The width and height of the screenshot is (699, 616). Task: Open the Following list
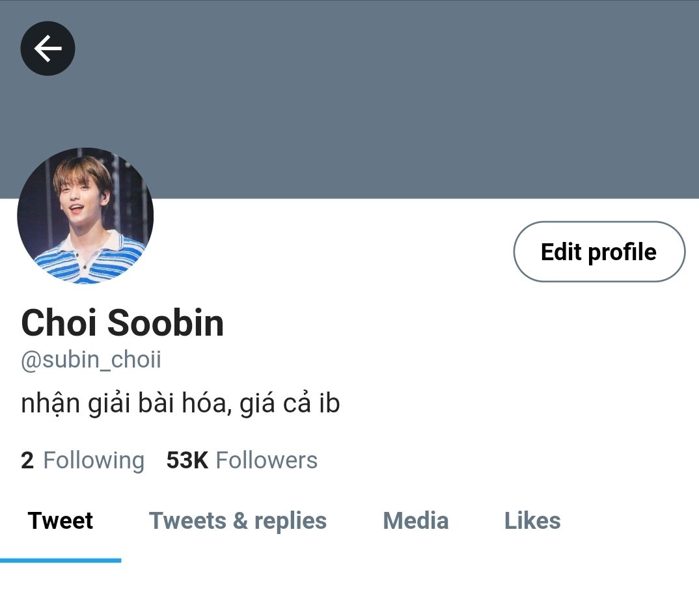coord(83,460)
